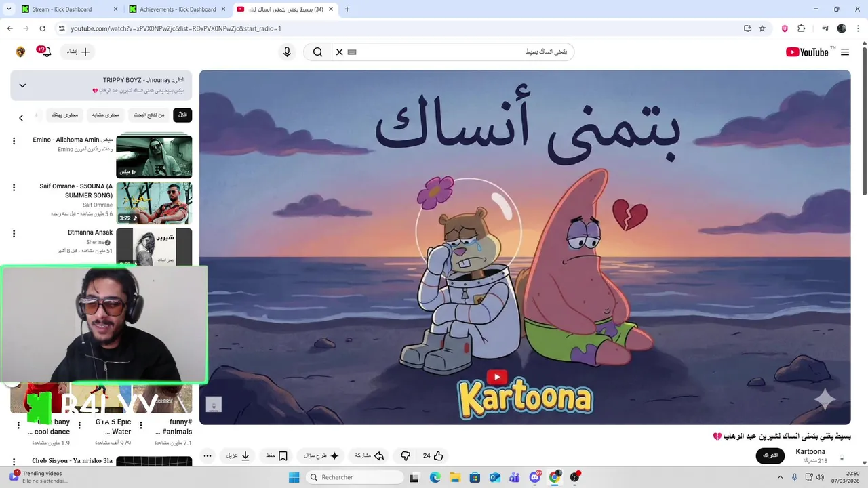The width and height of the screenshot is (868, 488).
Task: Open the Chrome tab search dropdown
Action: click(x=9, y=9)
